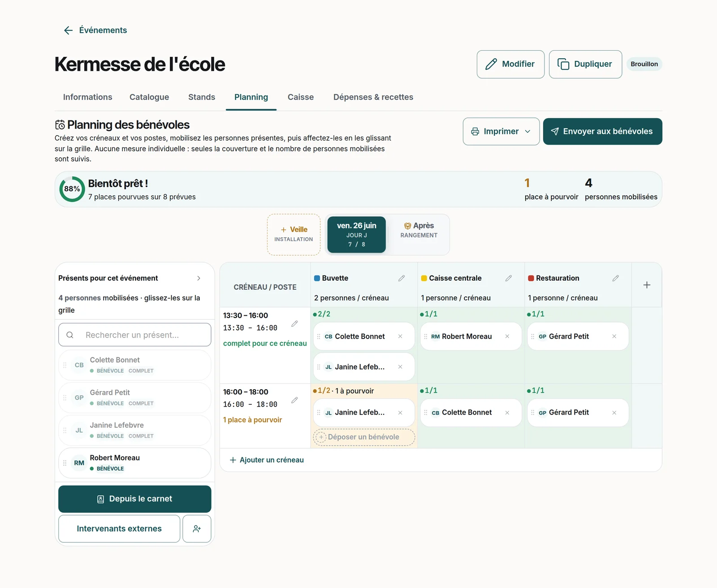
Task: Grab the drag handle of Janine Lefebvre in the list
Action: click(65, 430)
